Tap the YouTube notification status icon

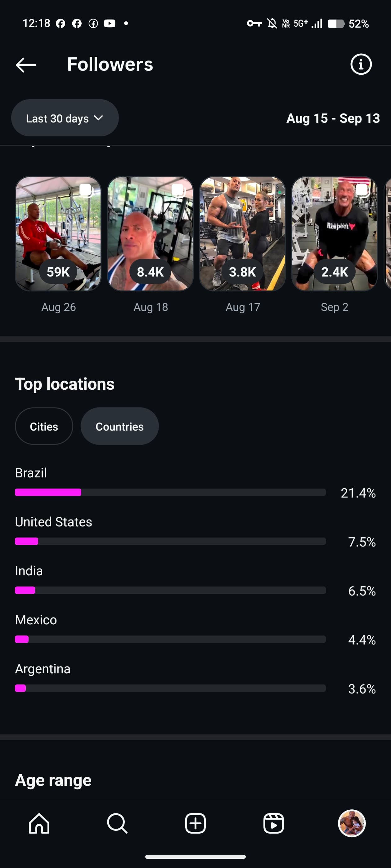[110, 23]
